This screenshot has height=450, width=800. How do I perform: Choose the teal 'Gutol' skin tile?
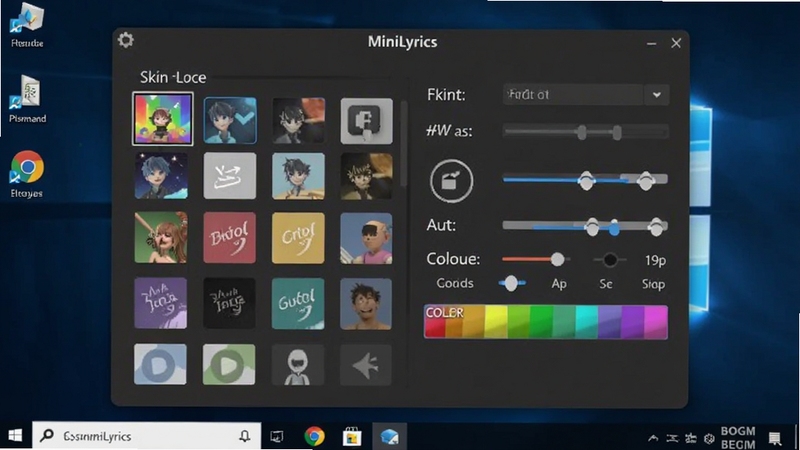pyautogui.click(x=298, y=304)
